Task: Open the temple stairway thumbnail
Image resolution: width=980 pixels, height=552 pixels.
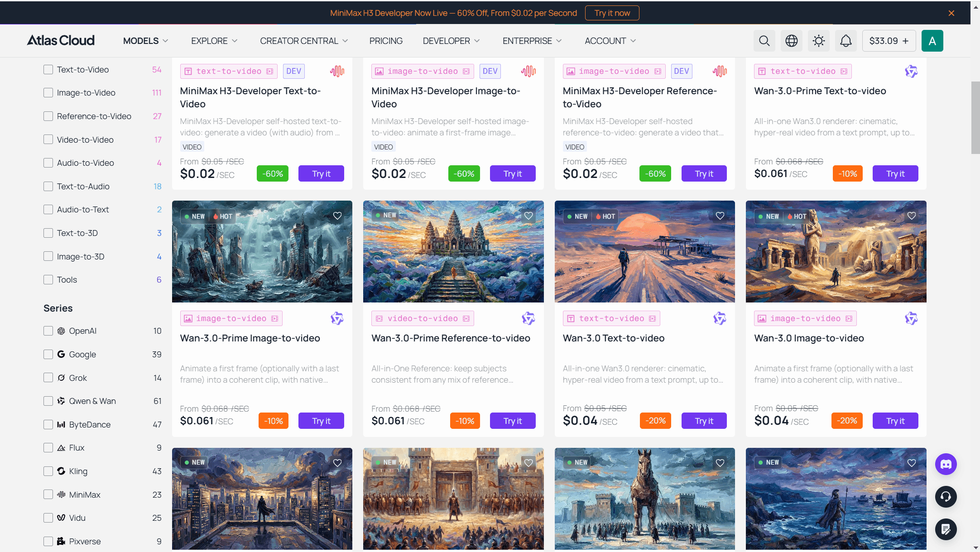Action: (453, 251)
